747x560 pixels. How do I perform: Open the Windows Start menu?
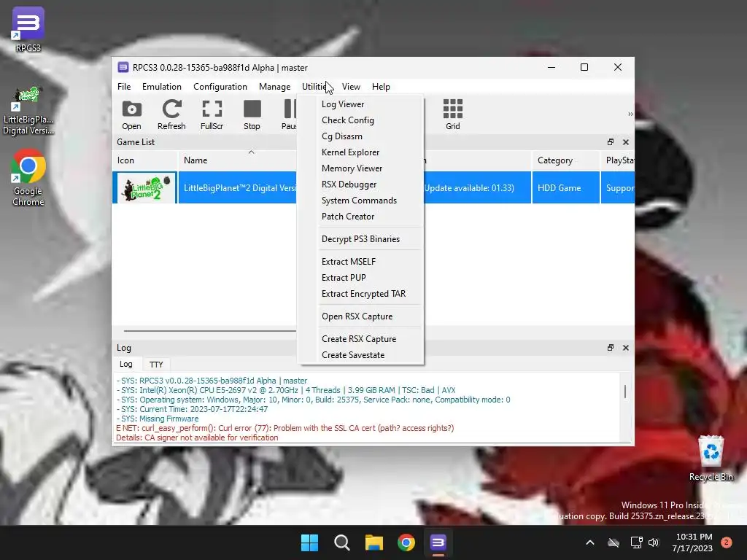click(309, 542)
